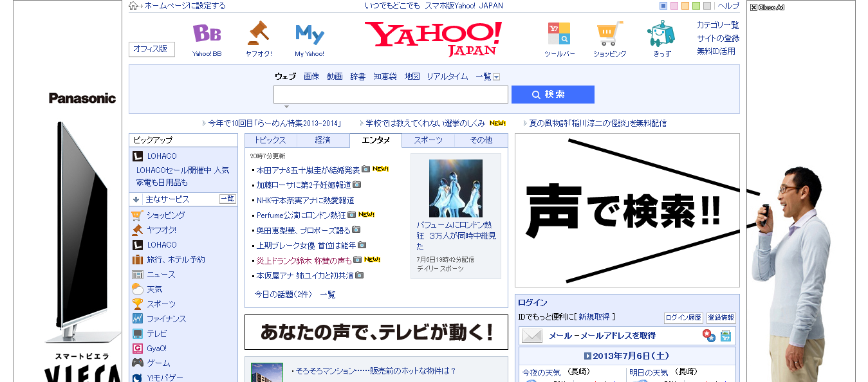Click the オフィス版 button
This screenshot has width=868, height=382.
(152, 49)
